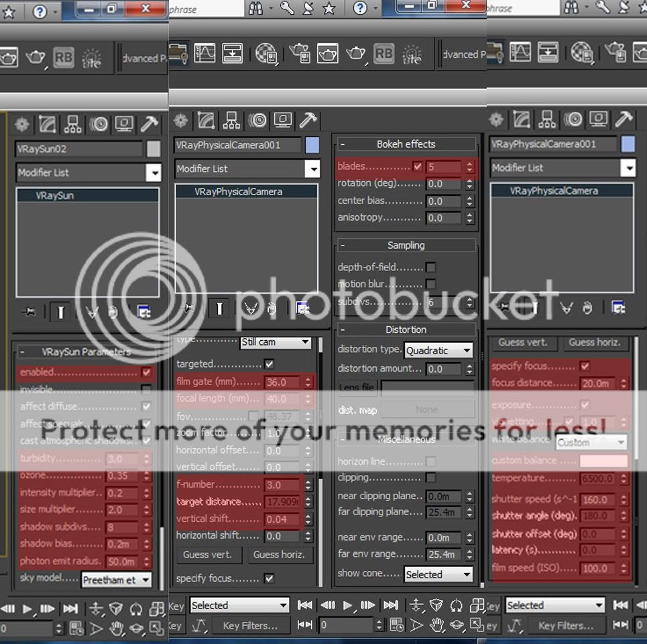Toggle specify focus checkbox in the middle camera panel
647x644 pixels.
(x=269, y=578)
